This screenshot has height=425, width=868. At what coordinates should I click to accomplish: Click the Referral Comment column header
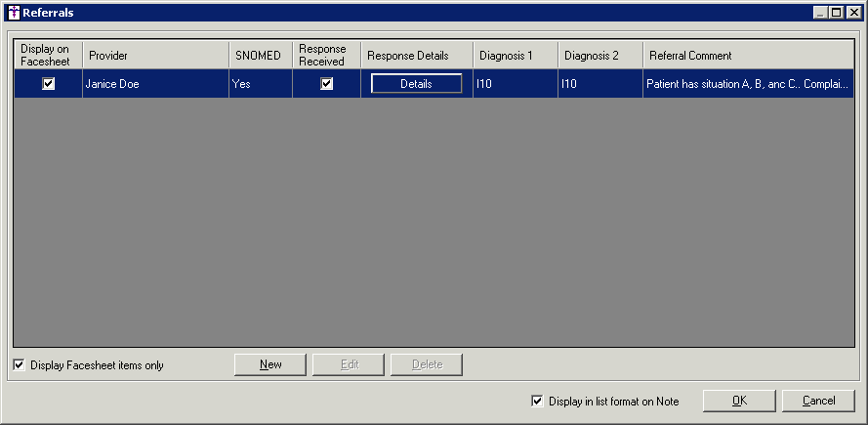(x=747, y=56)
